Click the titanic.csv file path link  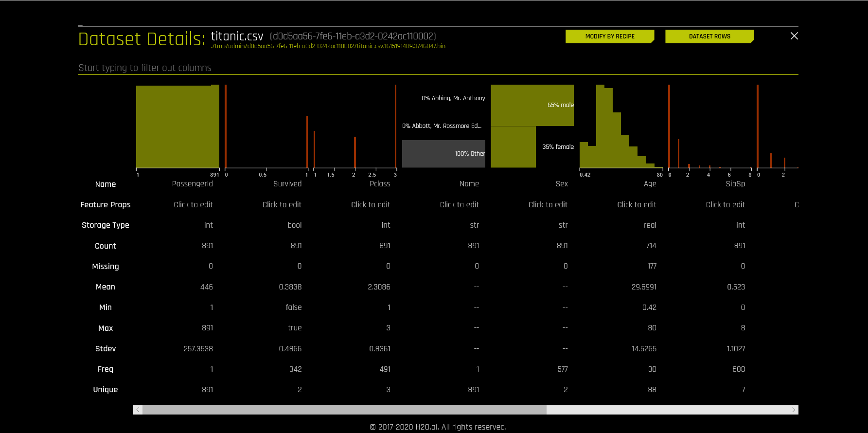tap(328, 46)
